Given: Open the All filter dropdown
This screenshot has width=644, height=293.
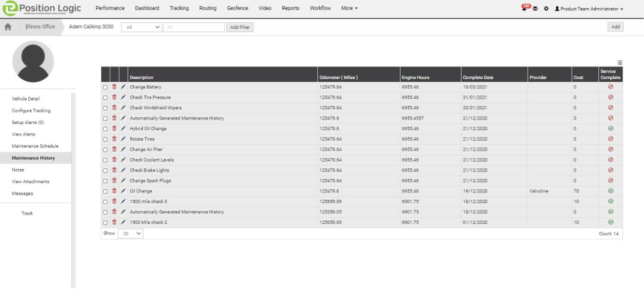Looking at the screenshot, I should click(142, 27).
